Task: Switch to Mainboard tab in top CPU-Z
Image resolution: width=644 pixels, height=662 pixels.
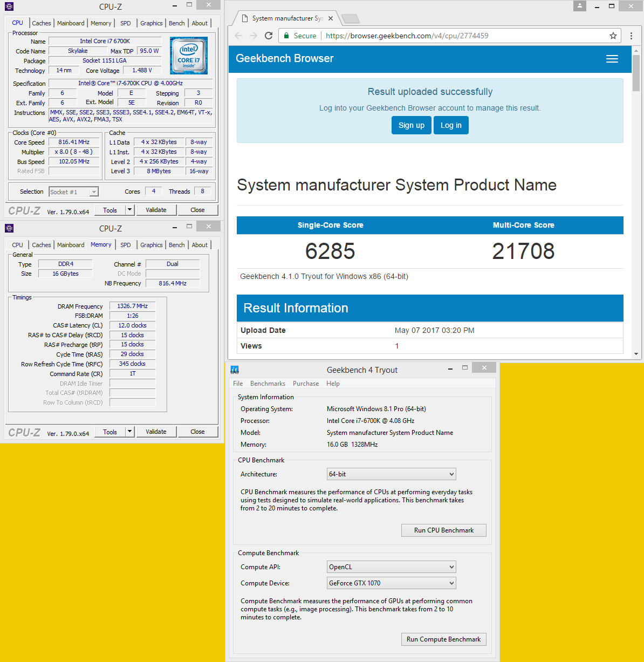Action: 71,23
